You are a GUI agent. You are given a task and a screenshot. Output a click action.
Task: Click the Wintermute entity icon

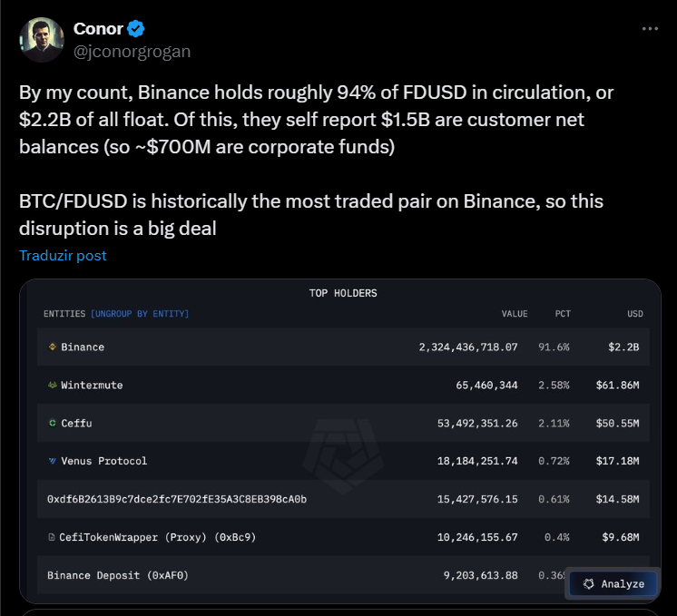53,385
